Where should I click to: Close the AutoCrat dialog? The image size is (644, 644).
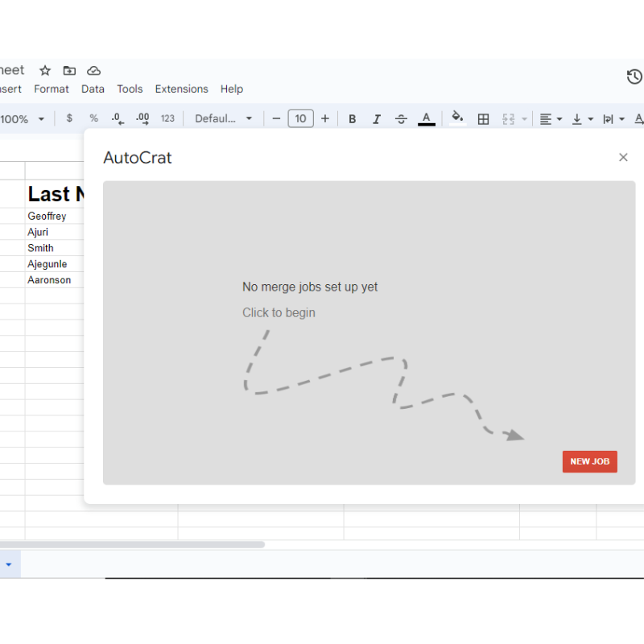623,157
